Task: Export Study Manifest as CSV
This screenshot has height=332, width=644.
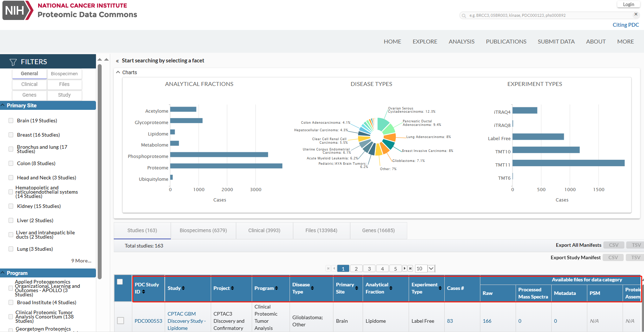Action: [x=613, y=258]
